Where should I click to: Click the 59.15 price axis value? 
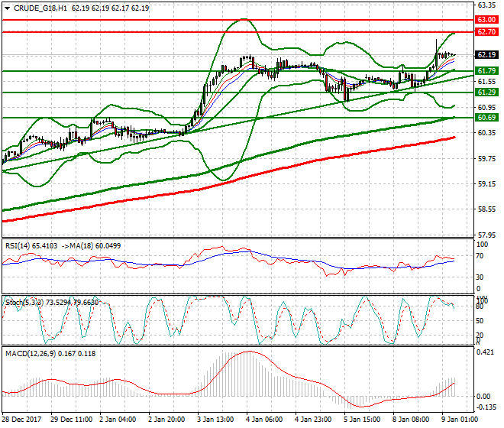point(486,183)
